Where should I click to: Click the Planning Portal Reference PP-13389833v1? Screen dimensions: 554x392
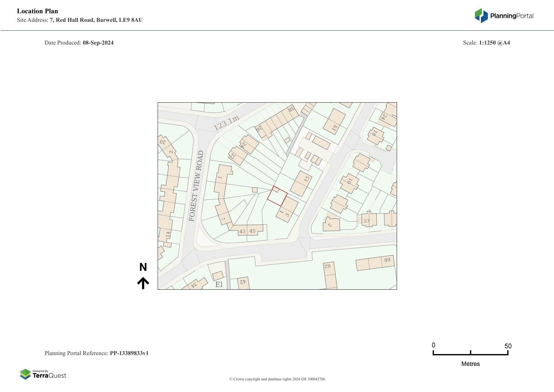97,353
